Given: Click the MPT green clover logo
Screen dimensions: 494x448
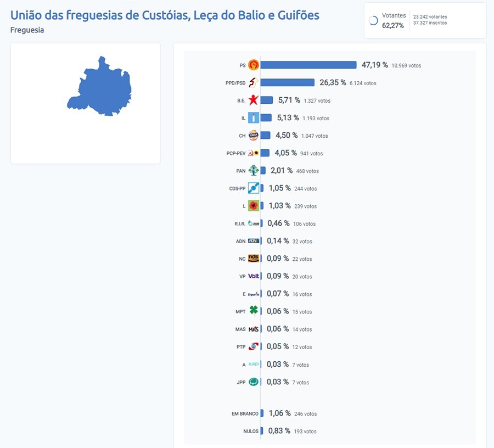Looking at the screenshot, I should 253,311.
